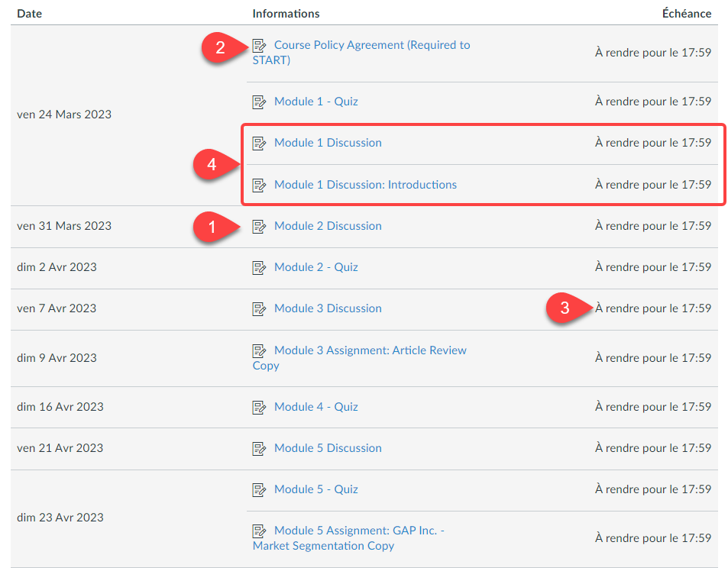Click the icon beside Module 5 - Quiz
The height and width of the screenshot is (568, 728).
(x=259, y=489)
